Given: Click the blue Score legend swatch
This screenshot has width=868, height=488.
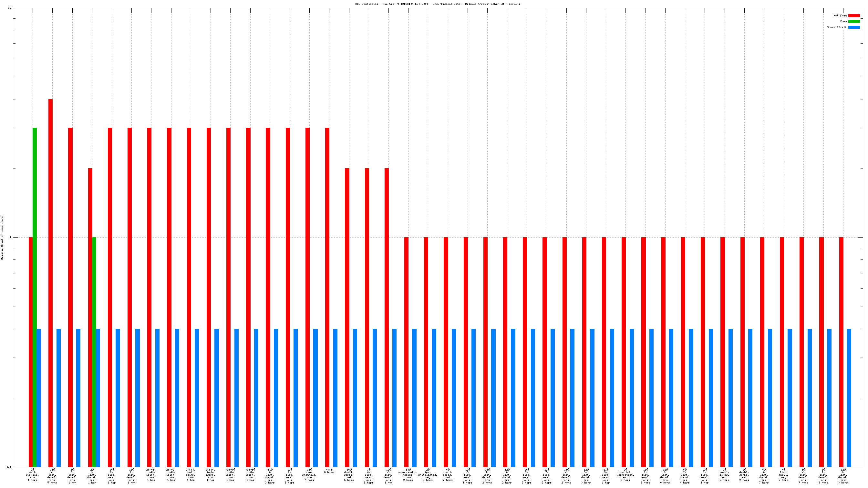Looking at the screenshot, I should point(853,27).
